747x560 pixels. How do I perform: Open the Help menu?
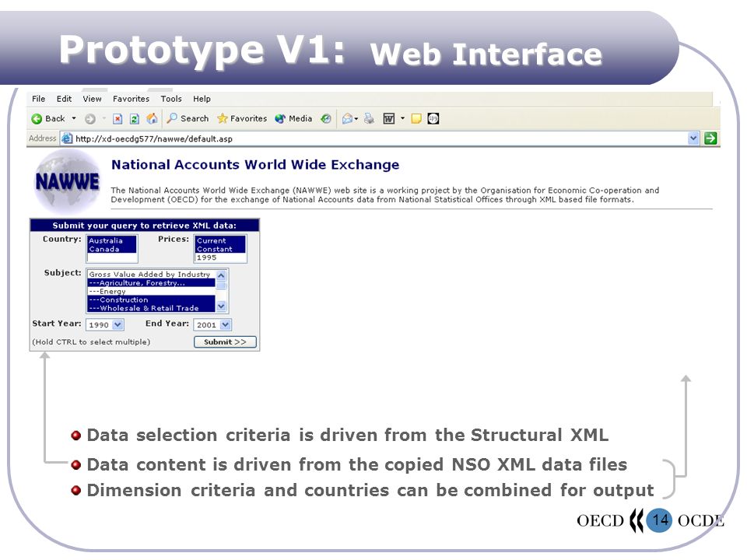(x=202, y=99)
